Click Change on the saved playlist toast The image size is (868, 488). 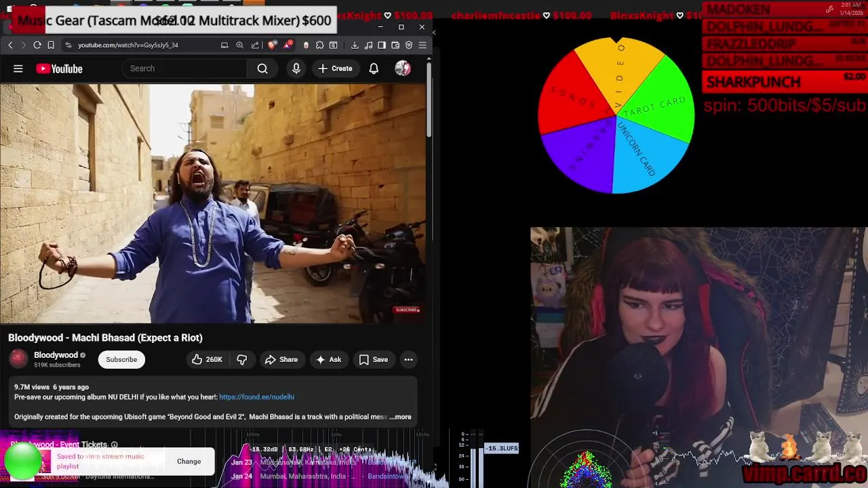tap(189, 462)
